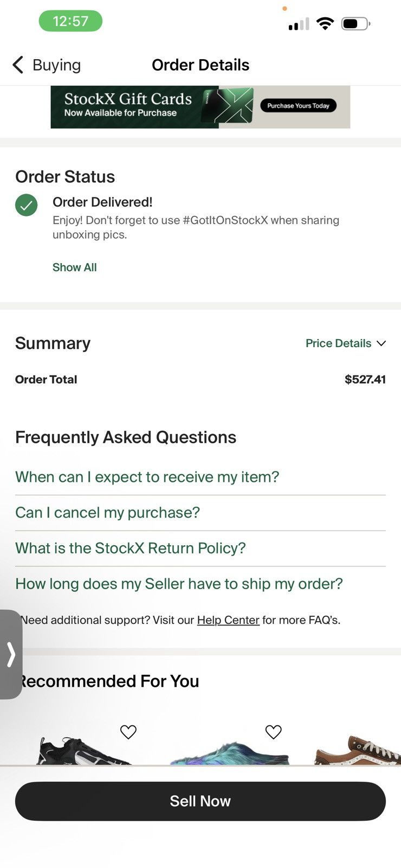Tap the Sell Now button
Image resolution: width=401 pixels, height=868 pixels.
click(x=200, y=801)
